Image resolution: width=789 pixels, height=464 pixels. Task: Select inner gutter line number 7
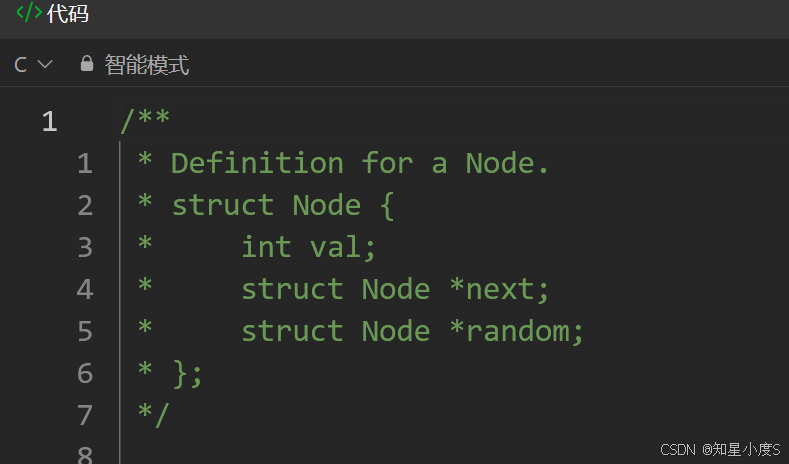point(85,415)
